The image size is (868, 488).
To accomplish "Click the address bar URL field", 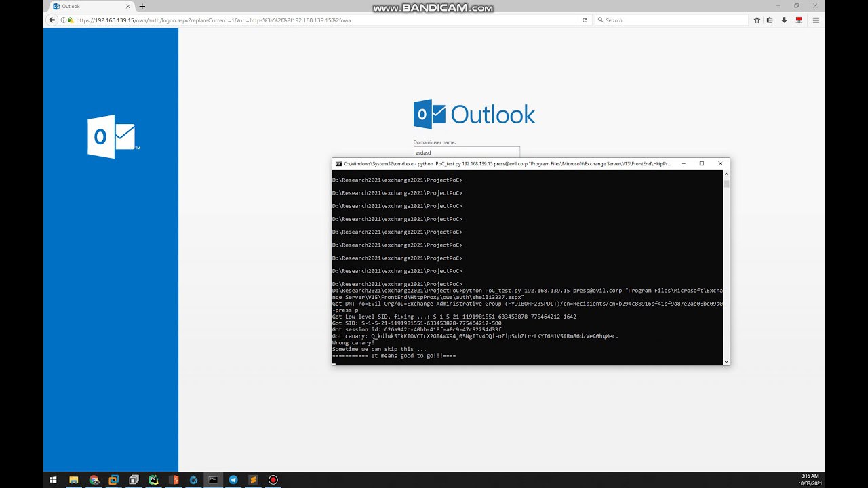I will [x=324, y=20].
